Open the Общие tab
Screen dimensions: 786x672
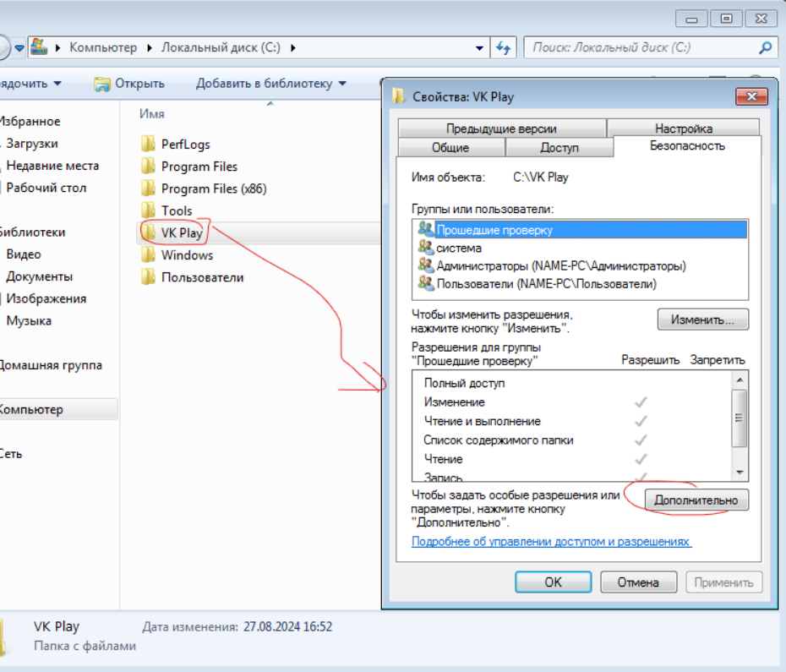coord(450,147)
